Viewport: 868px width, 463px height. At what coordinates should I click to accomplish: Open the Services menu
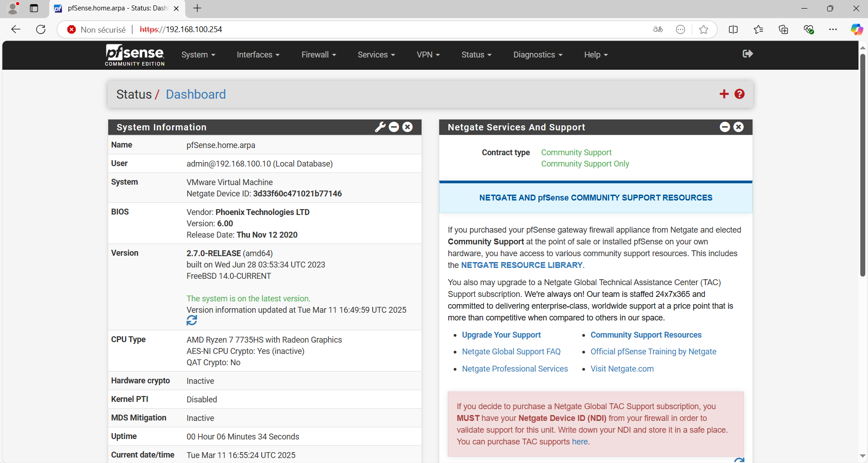point(375,54)
